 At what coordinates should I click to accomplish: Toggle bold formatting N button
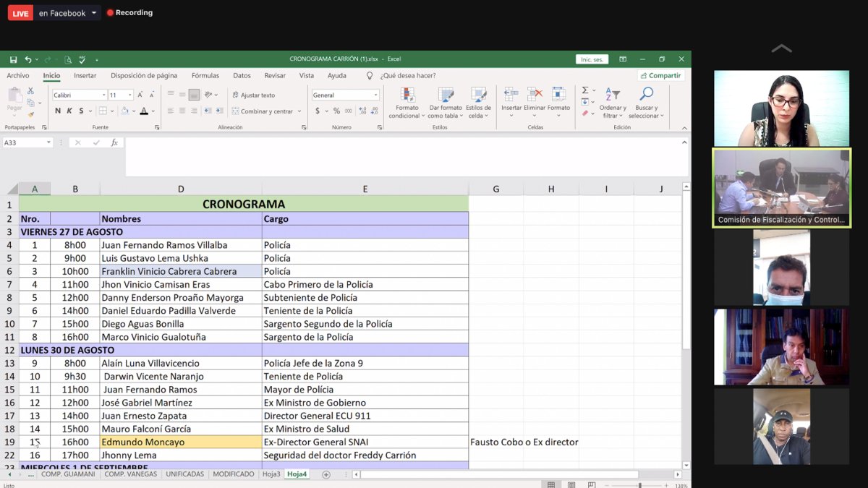(x=58, y=111)
